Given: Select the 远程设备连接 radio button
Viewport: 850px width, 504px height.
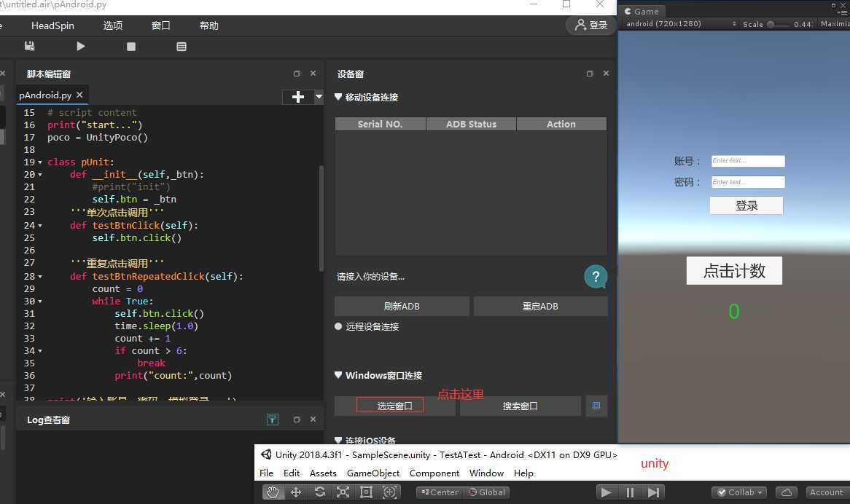Looking at the screenshot, I should (338, 326).
